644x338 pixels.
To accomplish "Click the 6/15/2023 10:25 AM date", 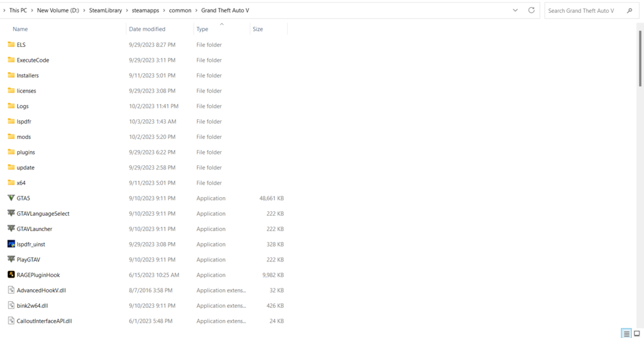I will click(x=154, y=275).
